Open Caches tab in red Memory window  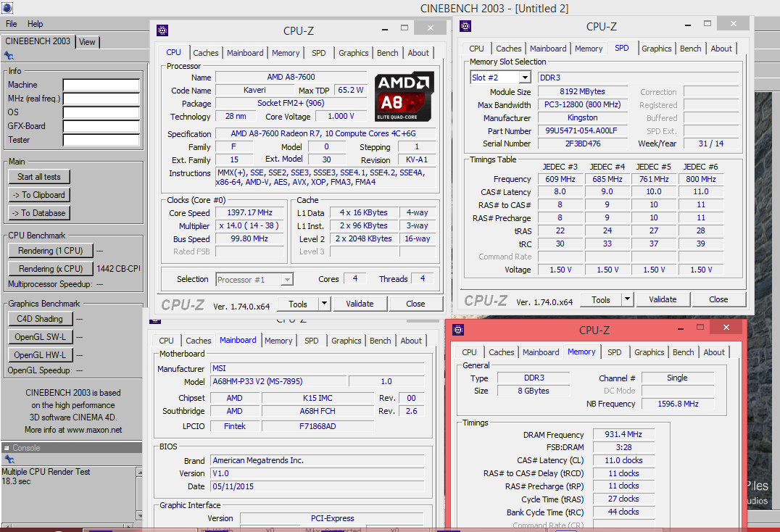(501, 352)
